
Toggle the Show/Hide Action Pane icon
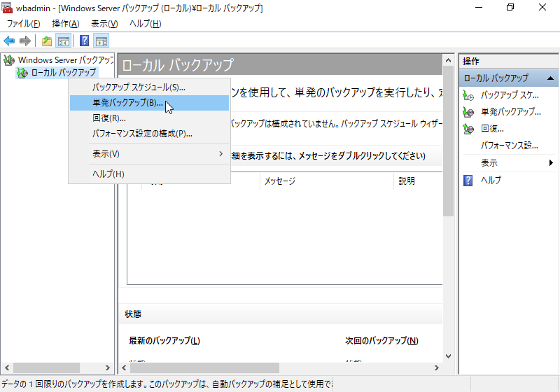[101, 41]
